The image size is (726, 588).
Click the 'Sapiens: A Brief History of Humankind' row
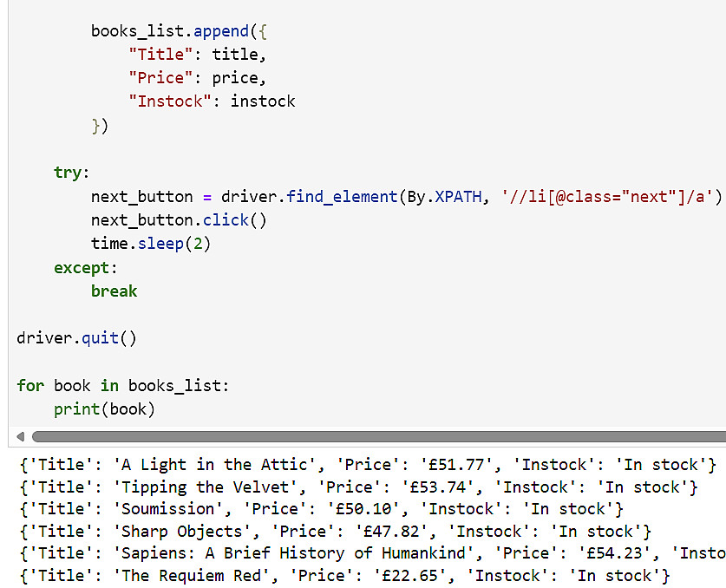373,552
